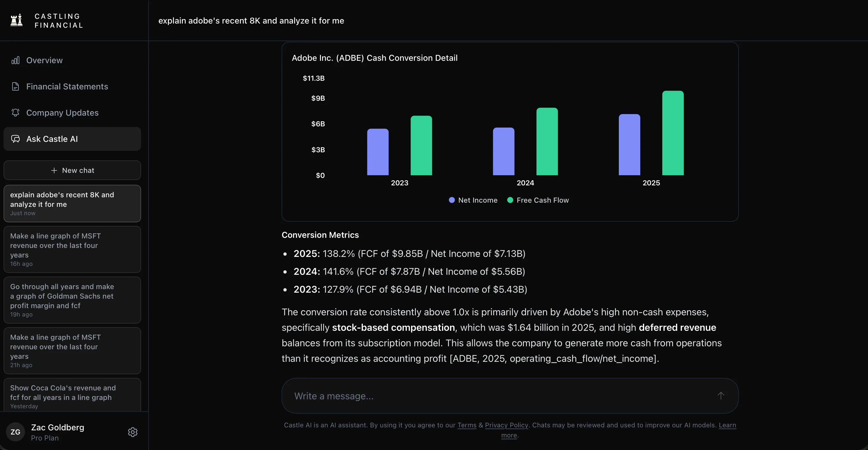Toggle Net Income series in chart legend

(x=473, y=200)
